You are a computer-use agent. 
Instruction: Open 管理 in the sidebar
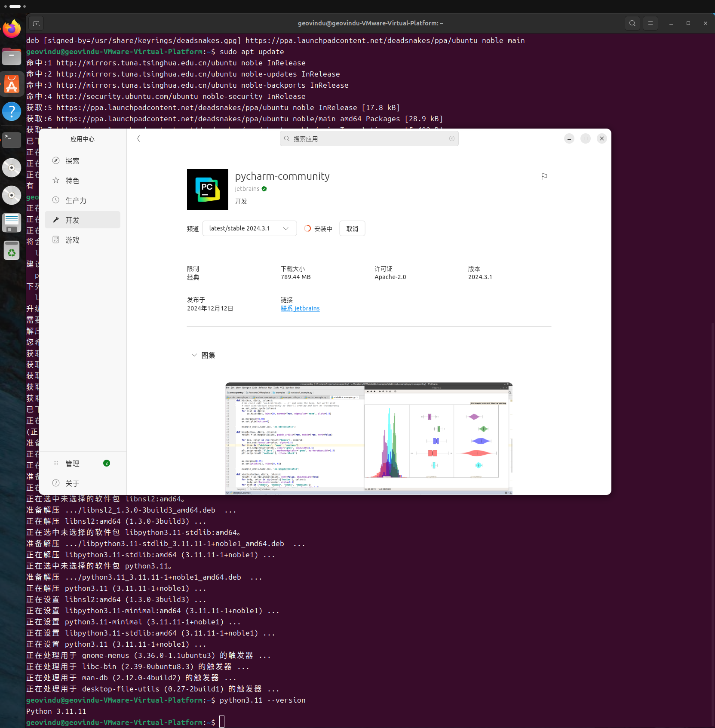click(83, 464)
